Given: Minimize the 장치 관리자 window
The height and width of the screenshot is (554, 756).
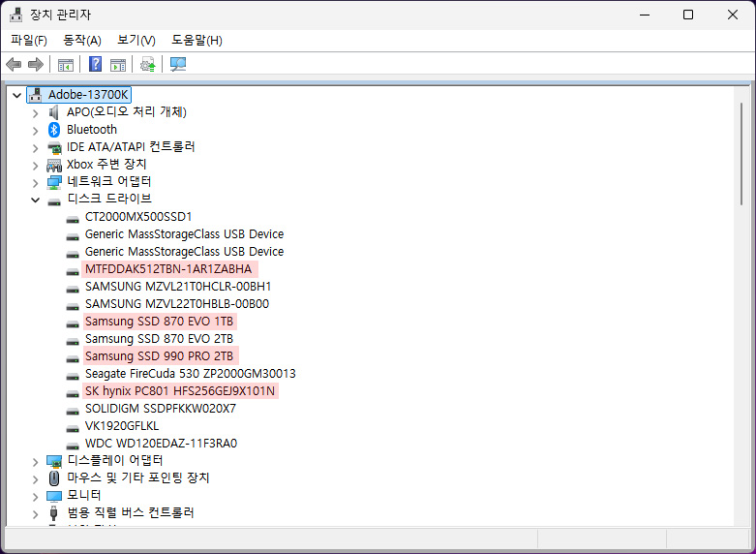Looking at the screenshot, I should click(645, 15).
